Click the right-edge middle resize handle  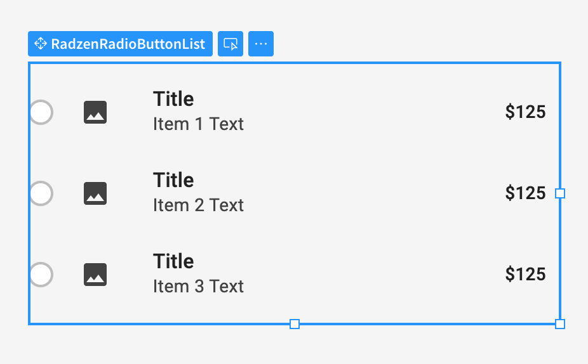point(560,193)
